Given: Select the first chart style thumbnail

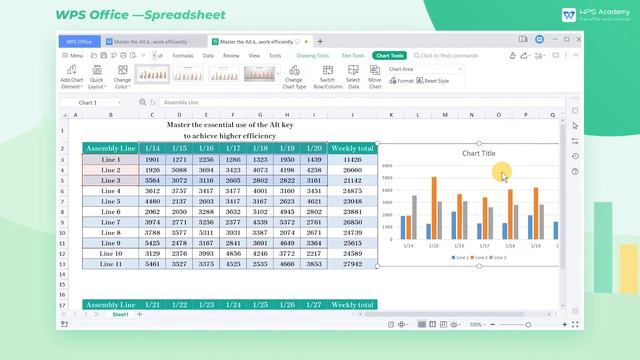Looking at the screenshot, I should pos(152,74).
